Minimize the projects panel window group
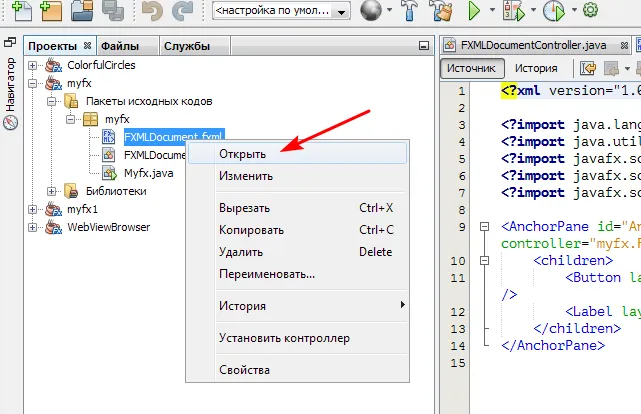The width and height of the screenshot is (641, 414). point(424,46)
